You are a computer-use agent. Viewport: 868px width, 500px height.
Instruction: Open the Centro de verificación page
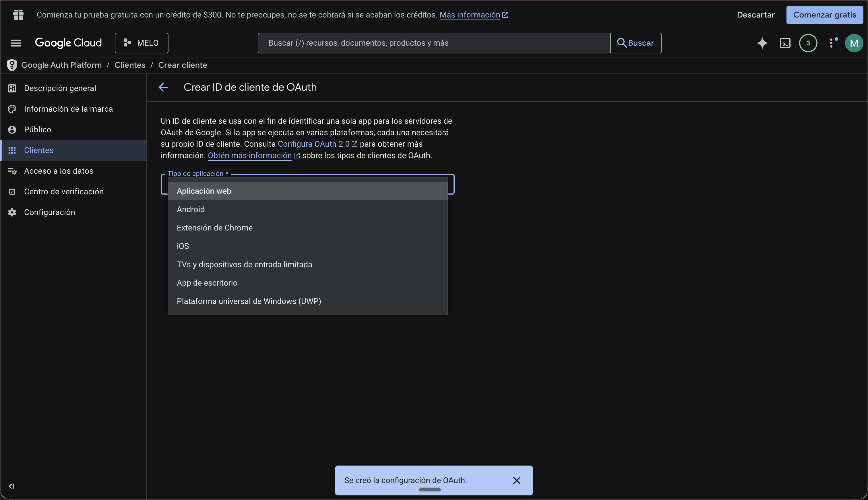[x=64, y=191]
